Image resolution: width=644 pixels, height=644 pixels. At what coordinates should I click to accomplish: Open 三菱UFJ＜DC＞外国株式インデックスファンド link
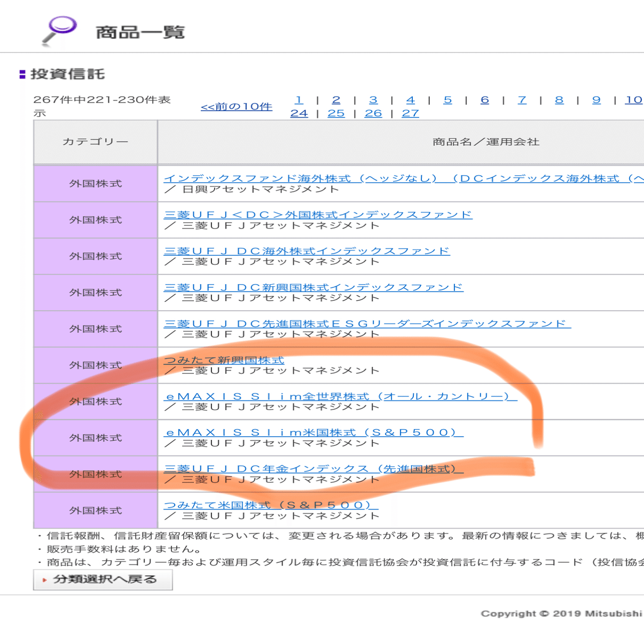[318, 214]
